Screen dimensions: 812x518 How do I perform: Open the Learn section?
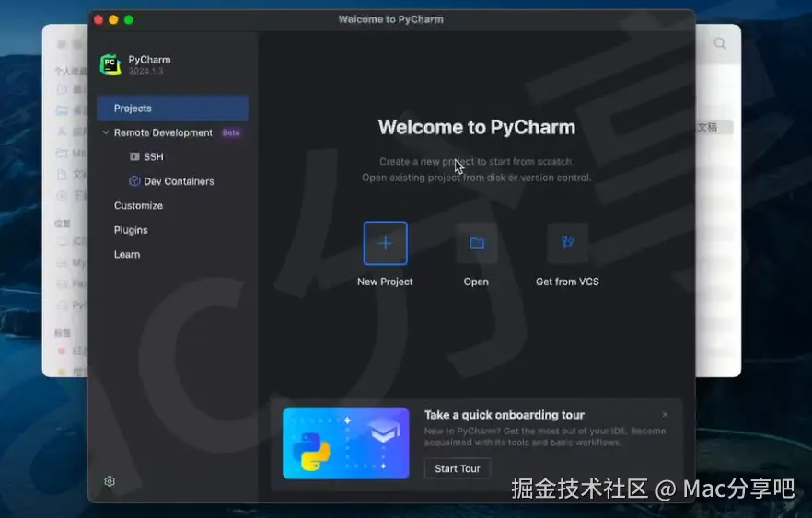(127, 254)
